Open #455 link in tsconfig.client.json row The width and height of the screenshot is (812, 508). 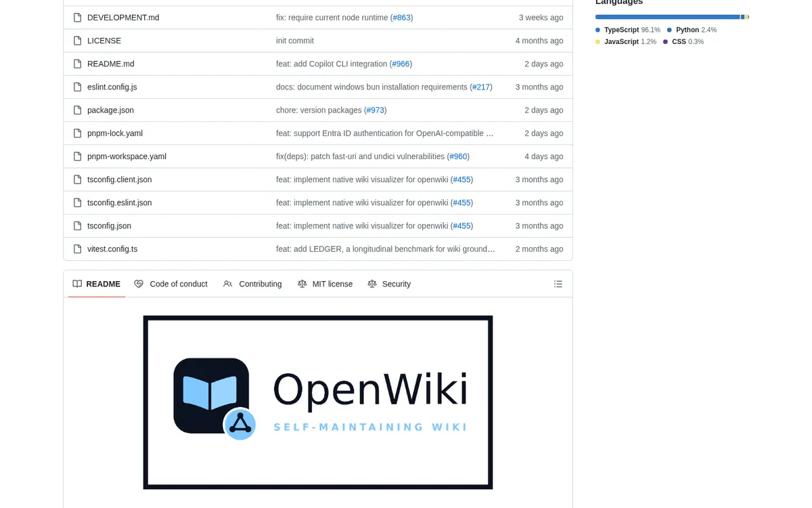coord(462,179)
